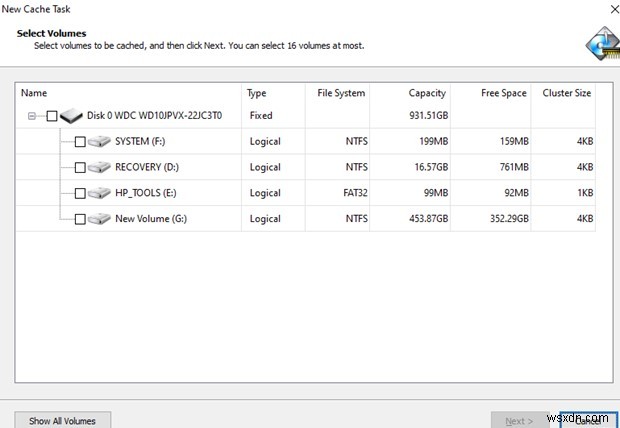Click the Show All Volumes button
The image size is (620, 428).
tap(62, 420)
